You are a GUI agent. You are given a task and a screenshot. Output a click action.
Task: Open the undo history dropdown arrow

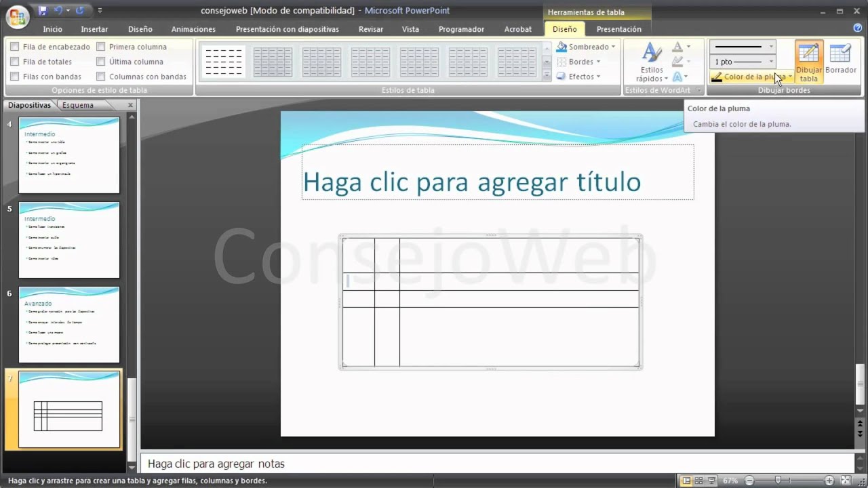click(x=68, y=11)
